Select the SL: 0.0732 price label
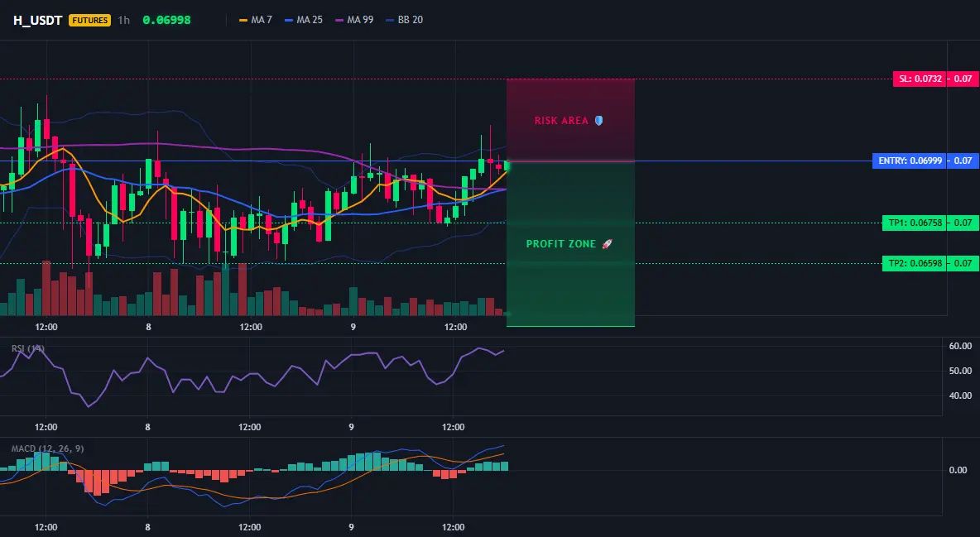This screenshot has width=980, height=537. pos(920,79)
